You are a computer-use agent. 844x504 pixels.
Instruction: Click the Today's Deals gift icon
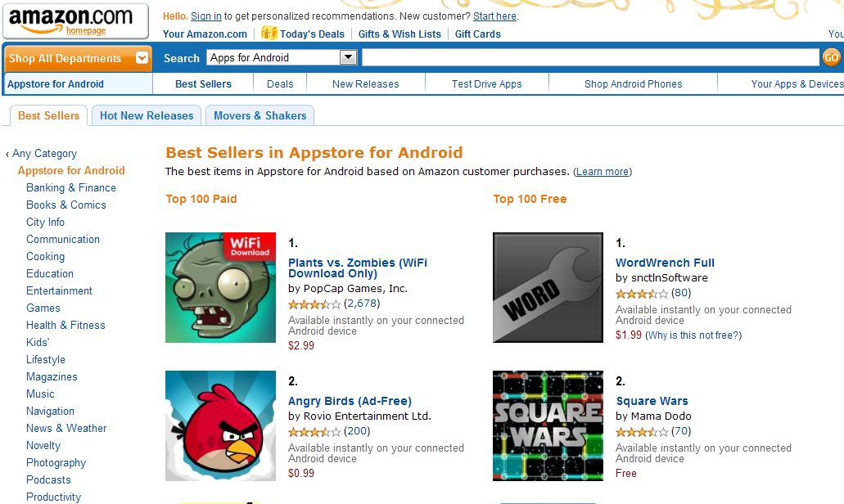click(269, 34)
